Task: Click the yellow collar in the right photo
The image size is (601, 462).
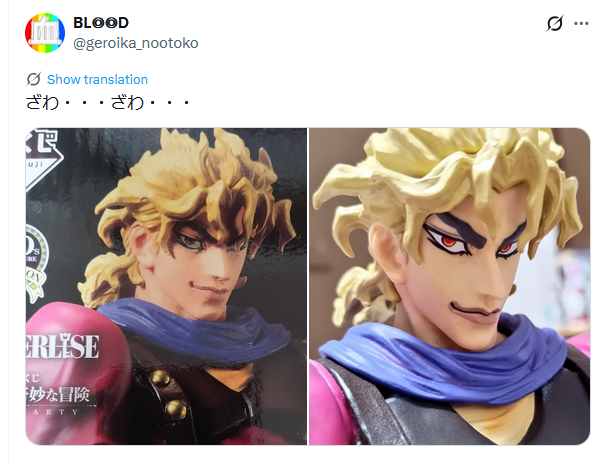Action: click(494, 418)
